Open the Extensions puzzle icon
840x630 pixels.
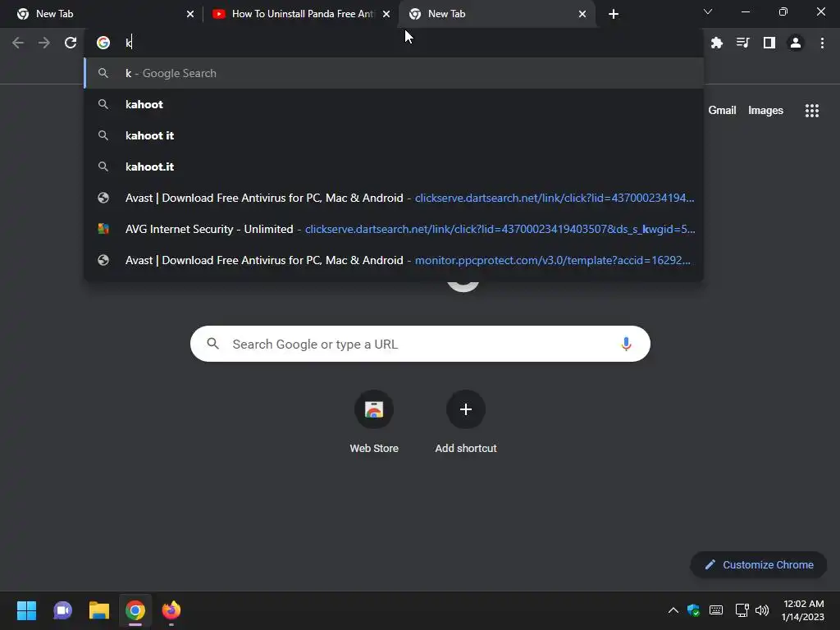(717, 43)
